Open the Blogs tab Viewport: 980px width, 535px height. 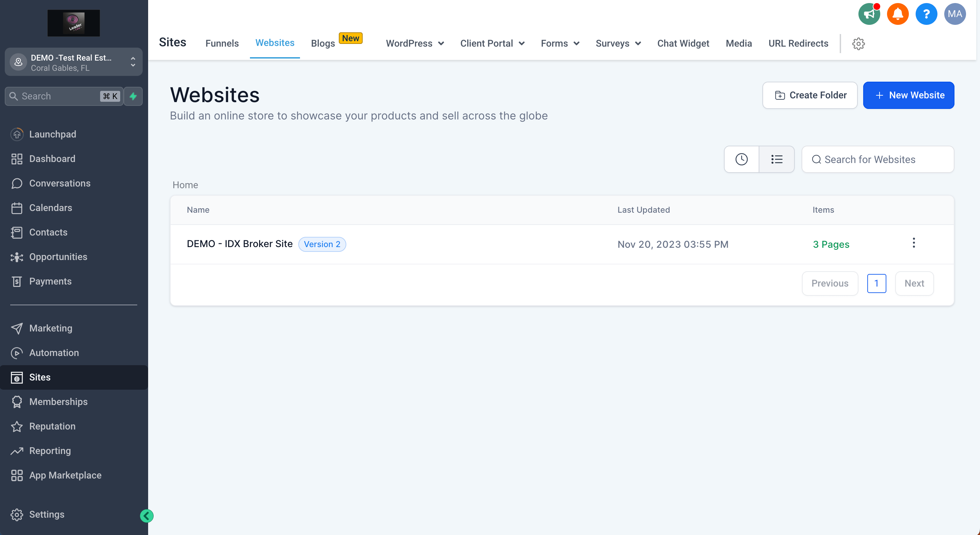click(322, 44)
